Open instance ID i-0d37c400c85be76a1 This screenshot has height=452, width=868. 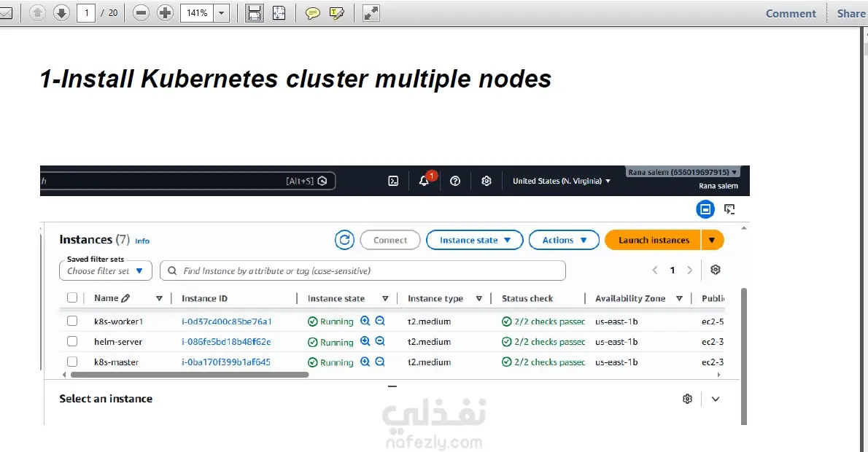(x=226, y=322)
